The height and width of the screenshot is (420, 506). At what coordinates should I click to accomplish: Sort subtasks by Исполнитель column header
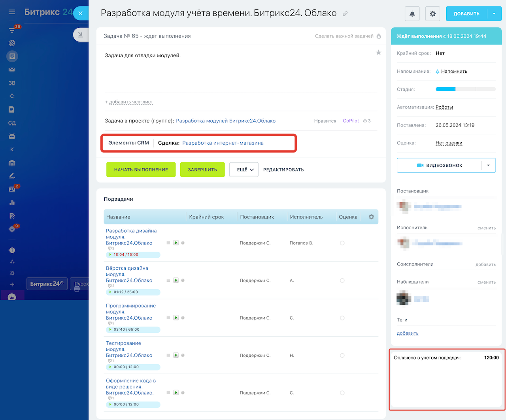pyautogui.click(x=306, y=217)
